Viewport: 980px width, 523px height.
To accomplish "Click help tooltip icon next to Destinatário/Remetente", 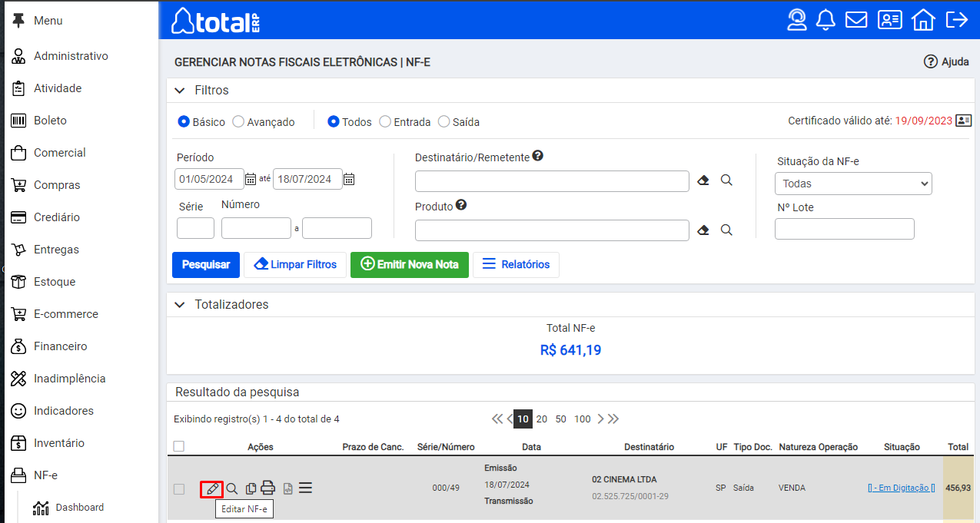I will pyautogui.click(x=538, y=156).
